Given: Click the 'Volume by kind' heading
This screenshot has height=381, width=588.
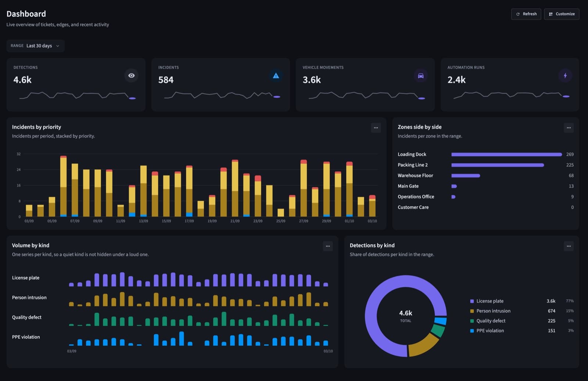Looking at the screenshot, I should tap(31, 246).
